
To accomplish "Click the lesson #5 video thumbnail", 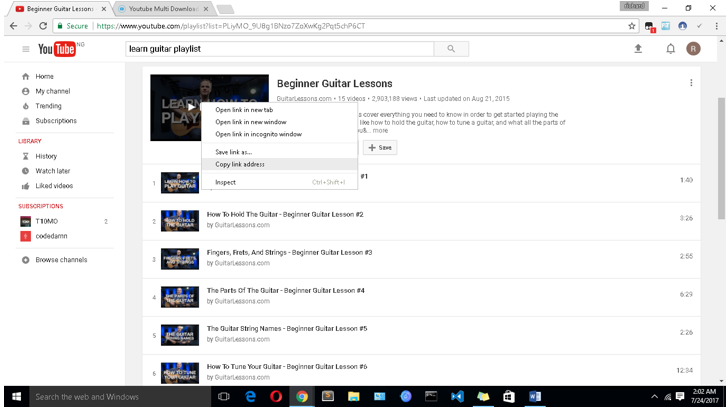I will tap(180, 335).
